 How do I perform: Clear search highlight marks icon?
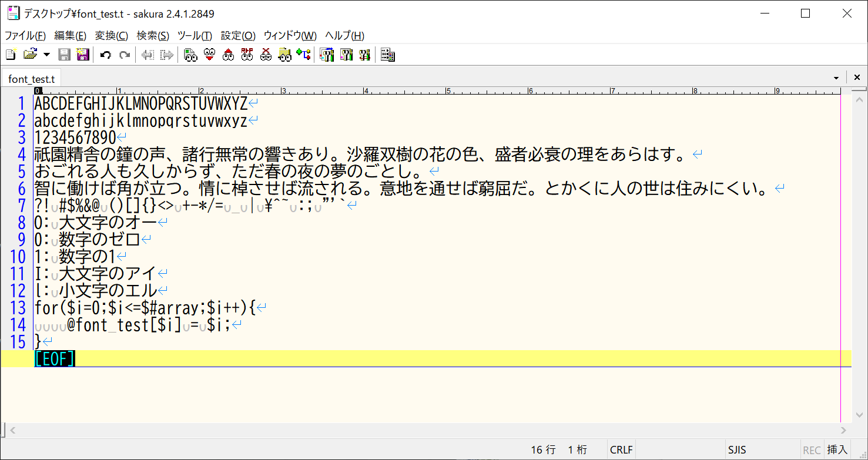pos(266,55)
